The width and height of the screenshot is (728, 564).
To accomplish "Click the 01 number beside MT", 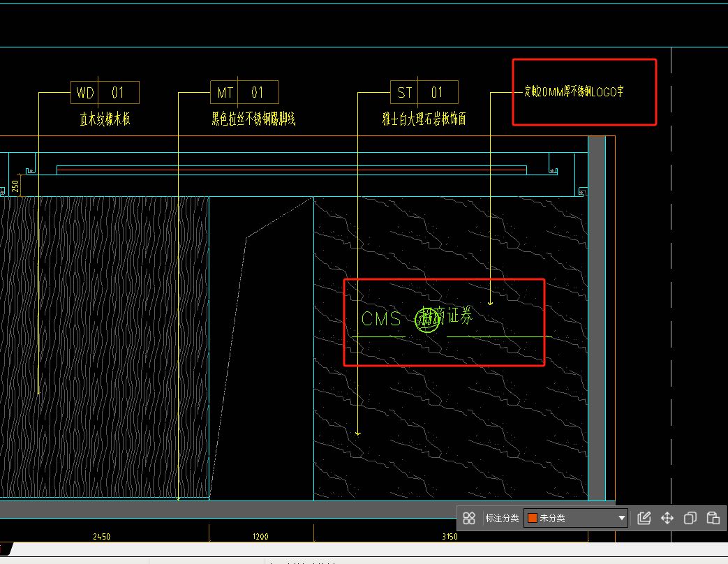I will click(258, 93).
